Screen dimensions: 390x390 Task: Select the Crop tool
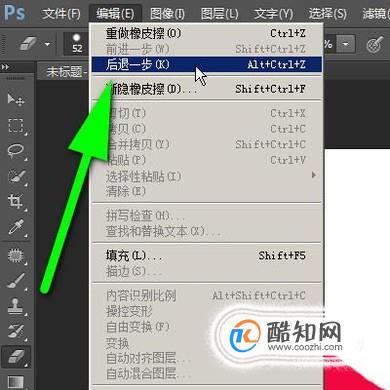[16, 202]
